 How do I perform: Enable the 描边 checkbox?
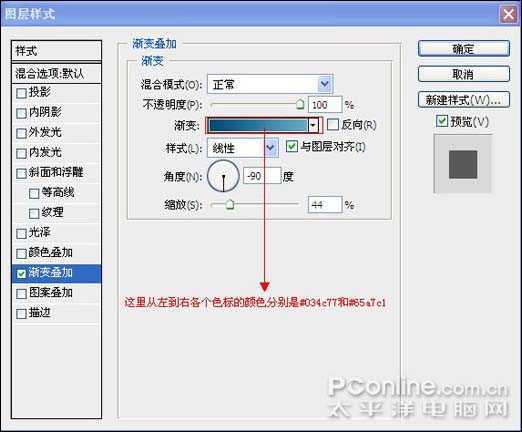tap(21, 314)
